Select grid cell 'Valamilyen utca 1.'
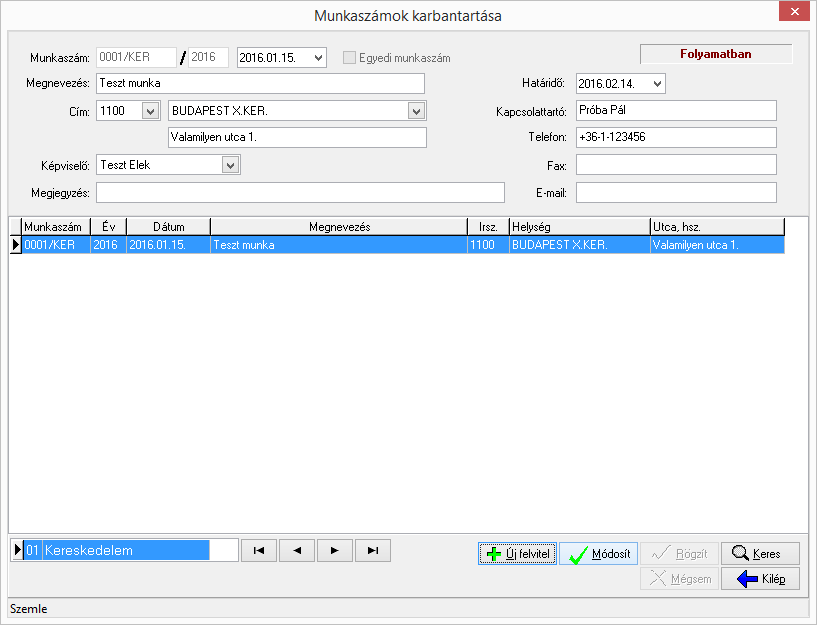Viewport: 817px width, 625px height. 717,245
